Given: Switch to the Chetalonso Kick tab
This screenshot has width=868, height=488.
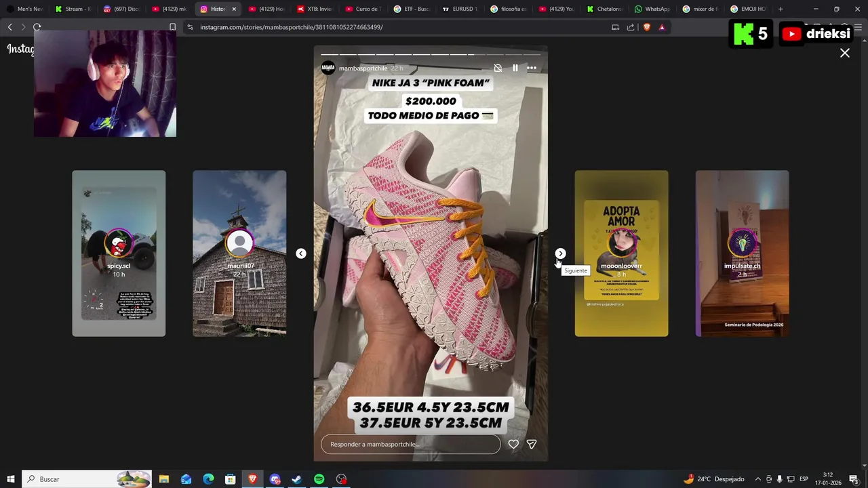Looking at the screenshot, I should click(605, 9).
